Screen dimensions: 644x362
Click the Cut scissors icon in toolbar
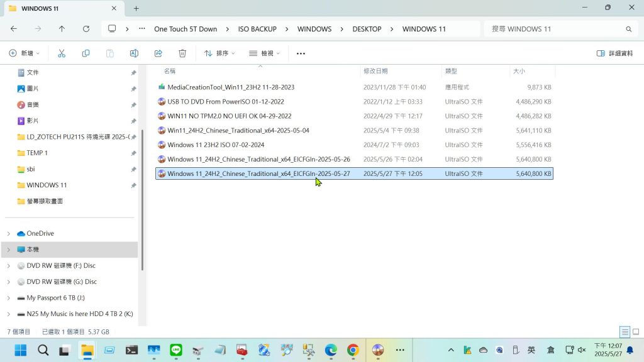[x=62, y=53]
